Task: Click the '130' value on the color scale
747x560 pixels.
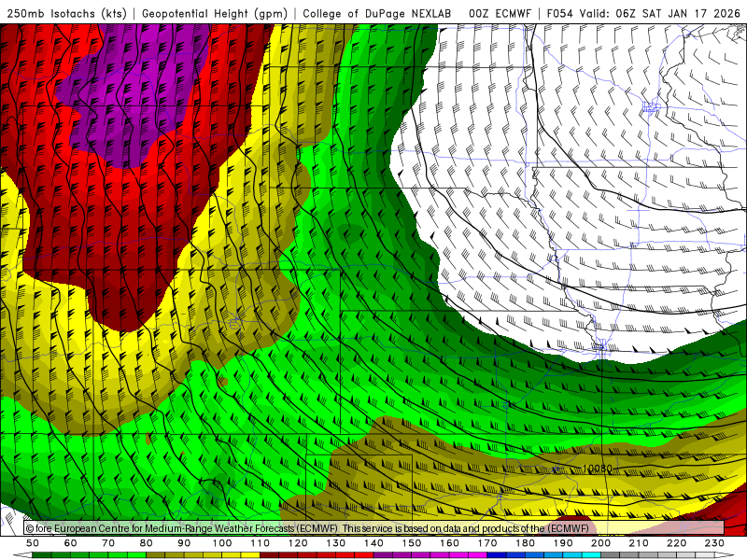Action: 336,543
